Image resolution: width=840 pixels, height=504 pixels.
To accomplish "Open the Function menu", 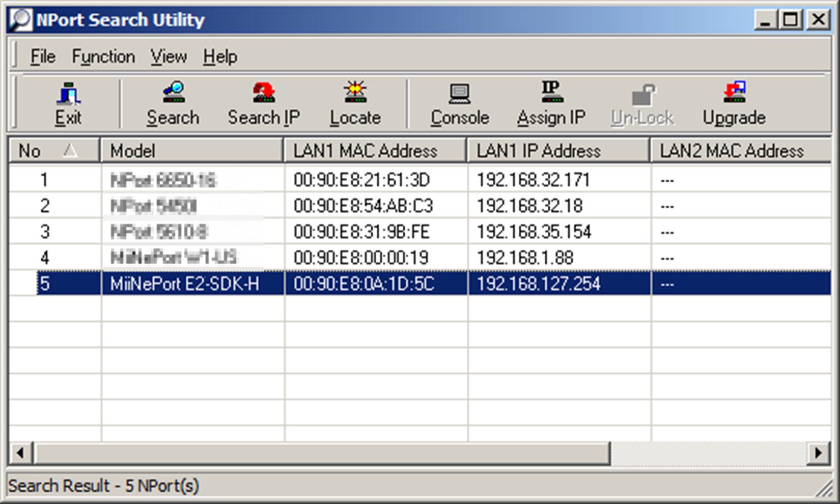I will coord(103,57).
